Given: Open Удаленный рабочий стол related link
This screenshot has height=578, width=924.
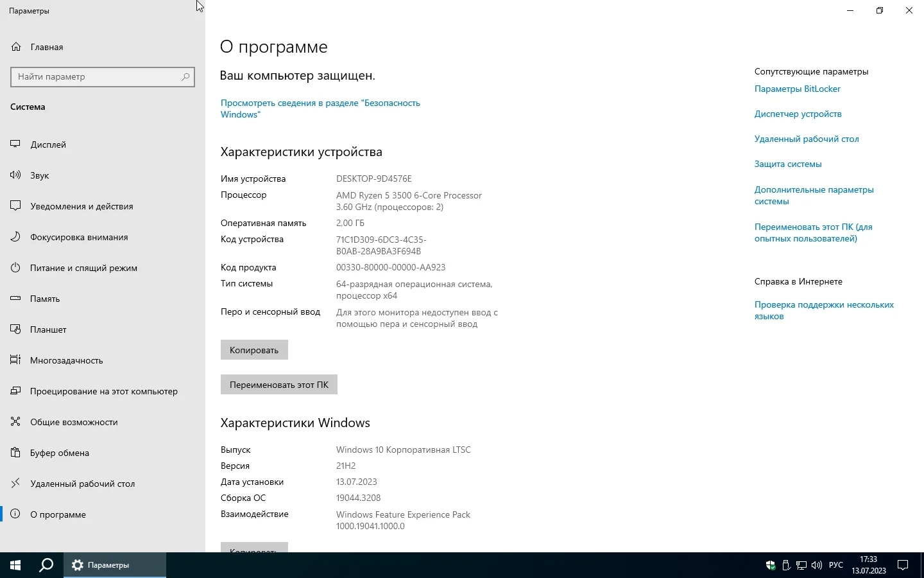Looking at the screenshot, I should (x=807, y=139).
